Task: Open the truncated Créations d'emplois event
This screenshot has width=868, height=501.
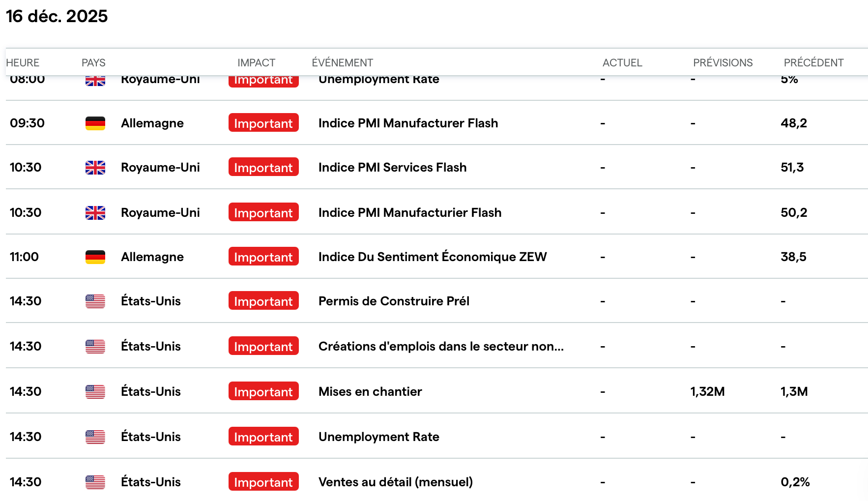Action: [x=441, y=346]
